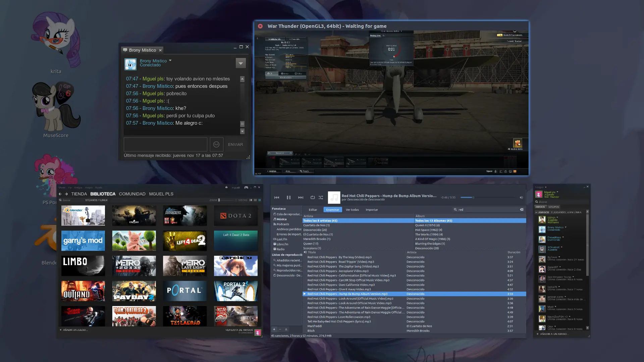Open the TIENDA tab in Steam
The height and width of the screenshot is (362, 644).
(x=79, y=194)
